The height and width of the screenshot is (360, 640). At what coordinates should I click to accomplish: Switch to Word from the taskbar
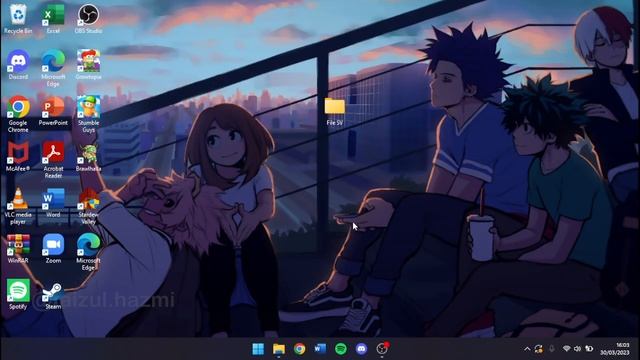(320, 349)
